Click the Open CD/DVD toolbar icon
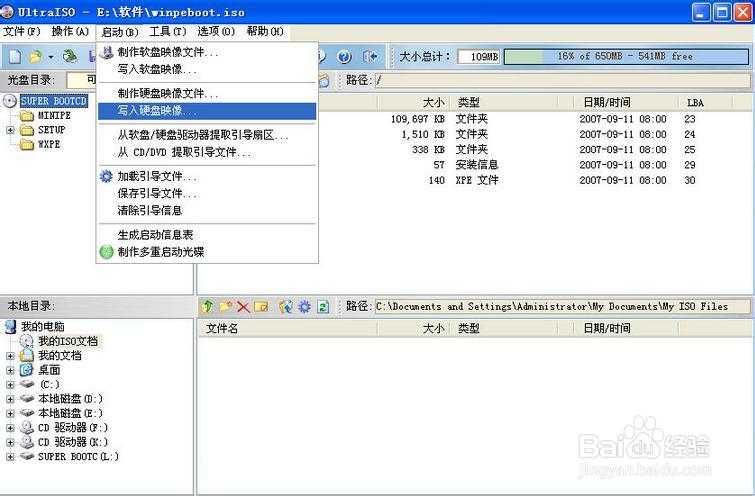The image size is (755, 496). point(70,56)
